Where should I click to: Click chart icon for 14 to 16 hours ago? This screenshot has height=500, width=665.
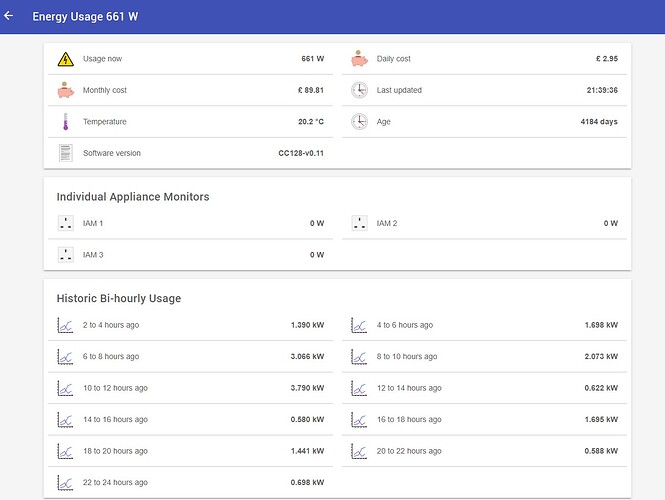65,419
